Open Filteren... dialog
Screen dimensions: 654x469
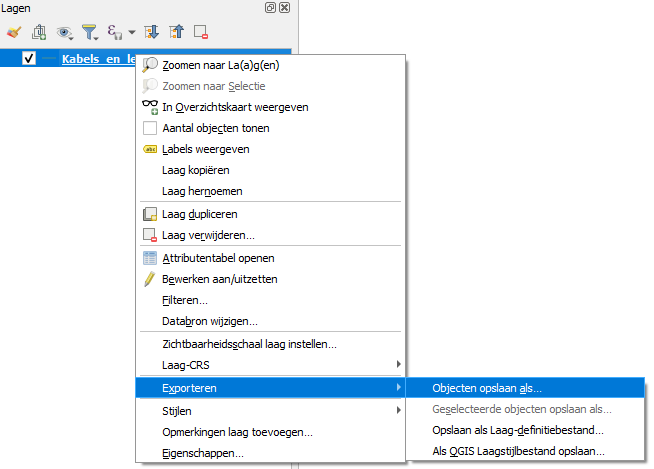tap(270, 300)
